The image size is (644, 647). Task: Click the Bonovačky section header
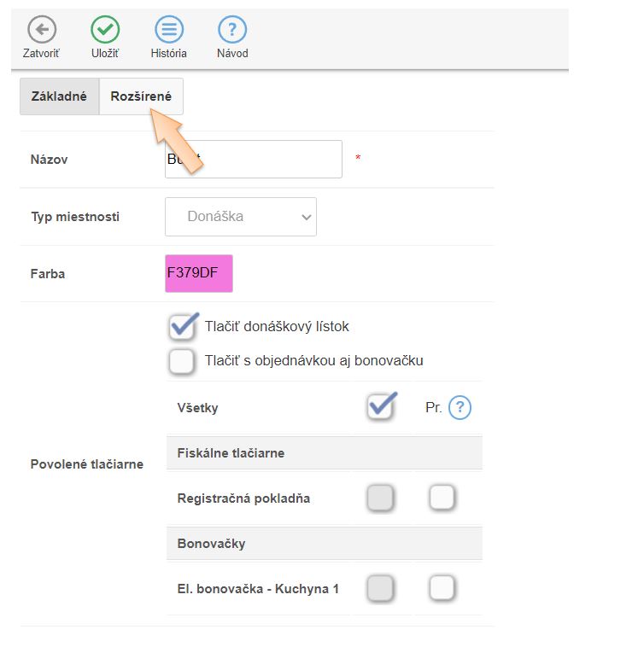pos(211,543)
